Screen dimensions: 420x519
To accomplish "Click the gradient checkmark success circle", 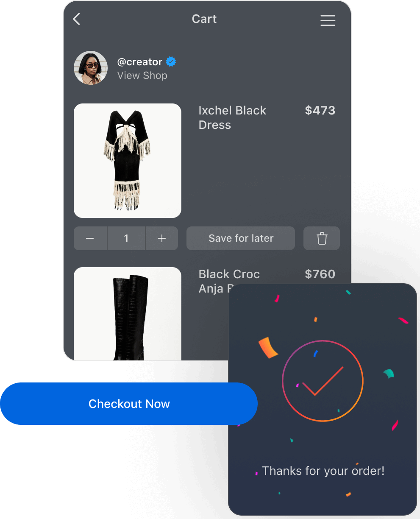I will [x=323, y=381].
